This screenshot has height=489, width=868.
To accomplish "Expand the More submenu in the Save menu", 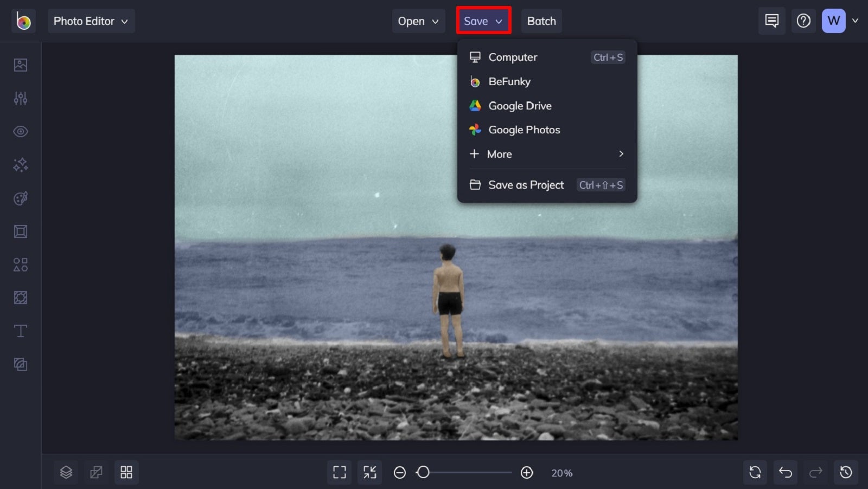I will click(x=545, y=154).
